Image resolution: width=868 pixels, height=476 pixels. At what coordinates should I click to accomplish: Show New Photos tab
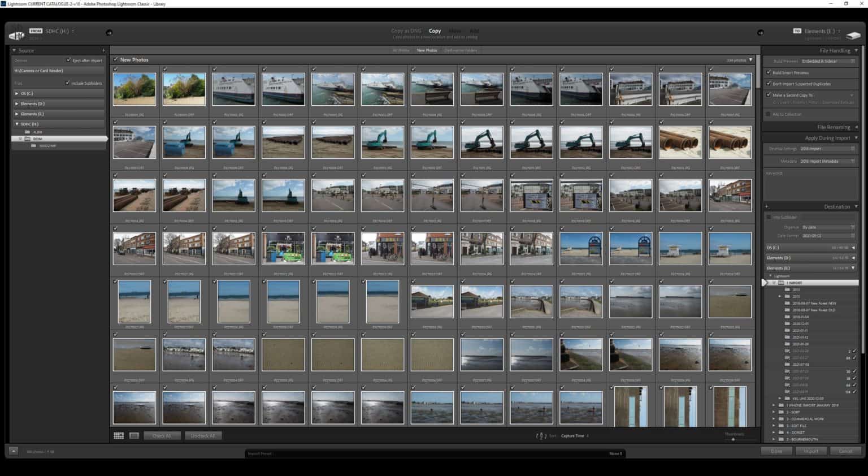427,50
